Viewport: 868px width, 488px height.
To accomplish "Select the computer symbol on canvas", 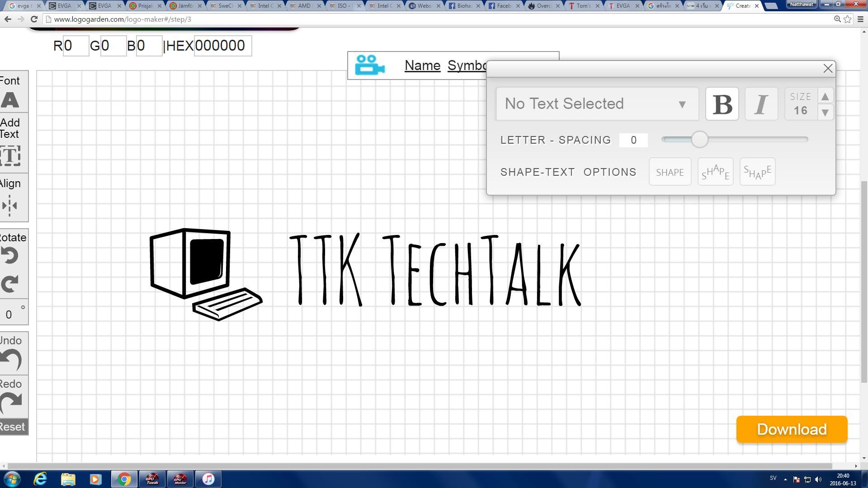I will [x=206, y=274].
